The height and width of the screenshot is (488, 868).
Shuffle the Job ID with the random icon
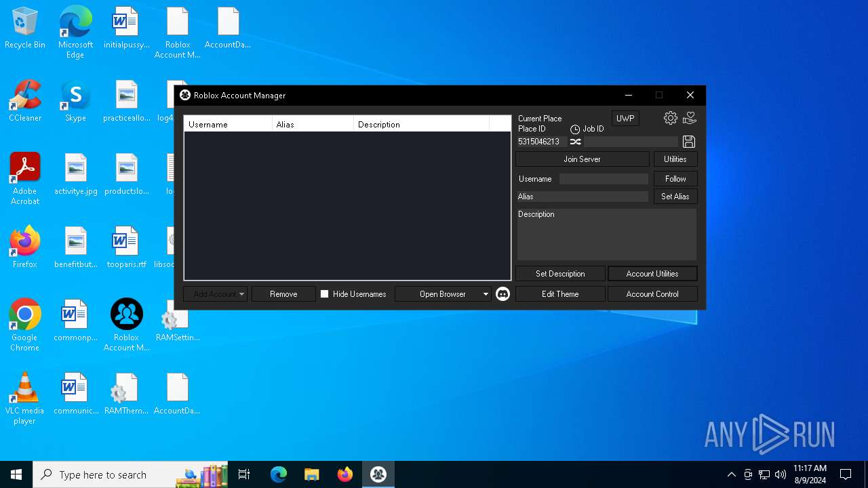tap(575, 142)
